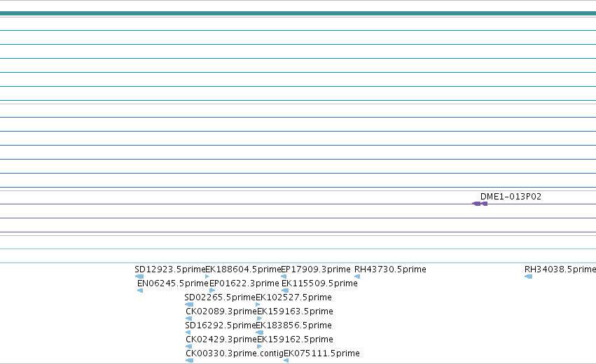Select the arrow glyph under EK115509.5prime
The width and height of the screenshot is (596, 364).
285,290
